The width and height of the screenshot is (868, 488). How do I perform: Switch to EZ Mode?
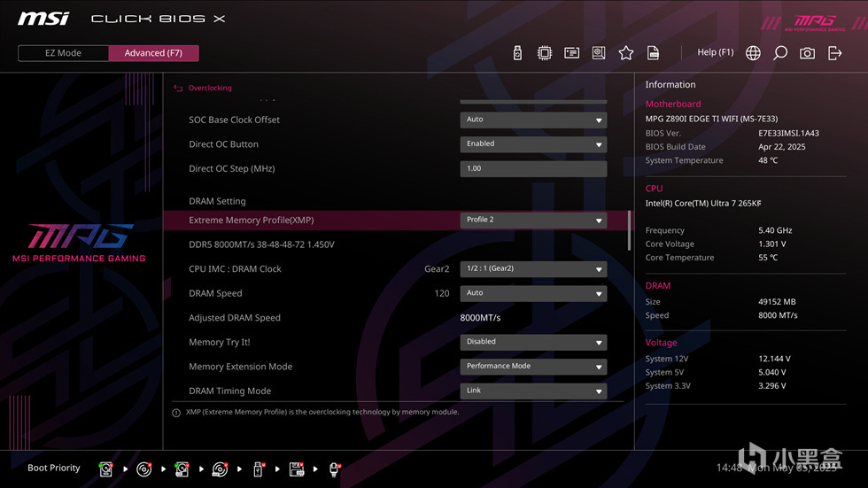[63, 53]
